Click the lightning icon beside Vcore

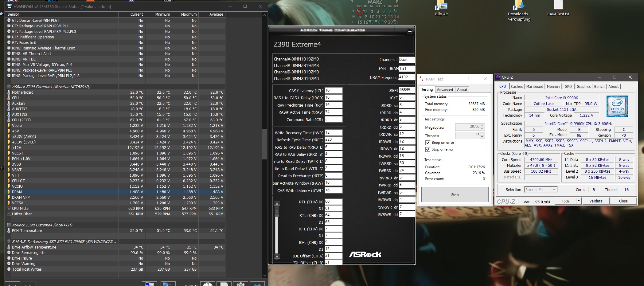coord(9,126)
